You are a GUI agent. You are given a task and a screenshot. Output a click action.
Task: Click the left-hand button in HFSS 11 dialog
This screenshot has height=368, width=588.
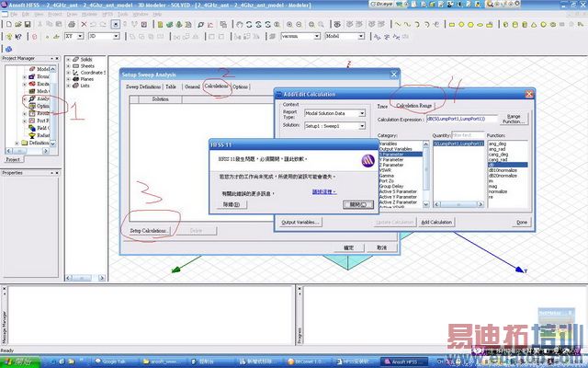232,204
